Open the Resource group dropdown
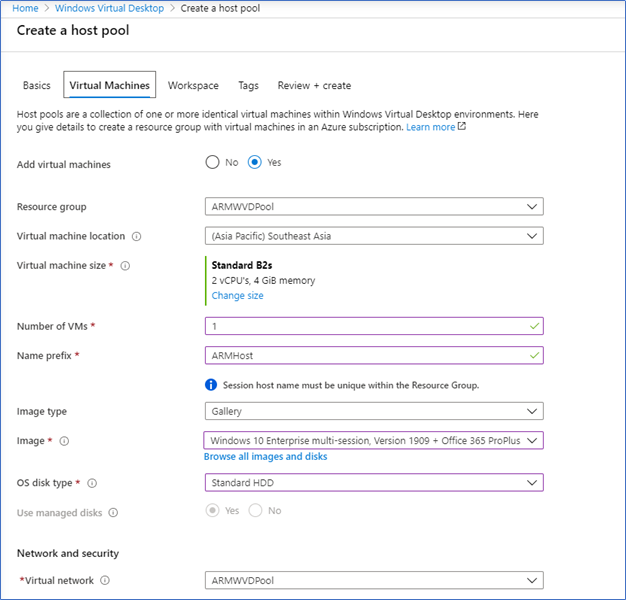This screenshot has height=600, width=626. coord(374,207)
